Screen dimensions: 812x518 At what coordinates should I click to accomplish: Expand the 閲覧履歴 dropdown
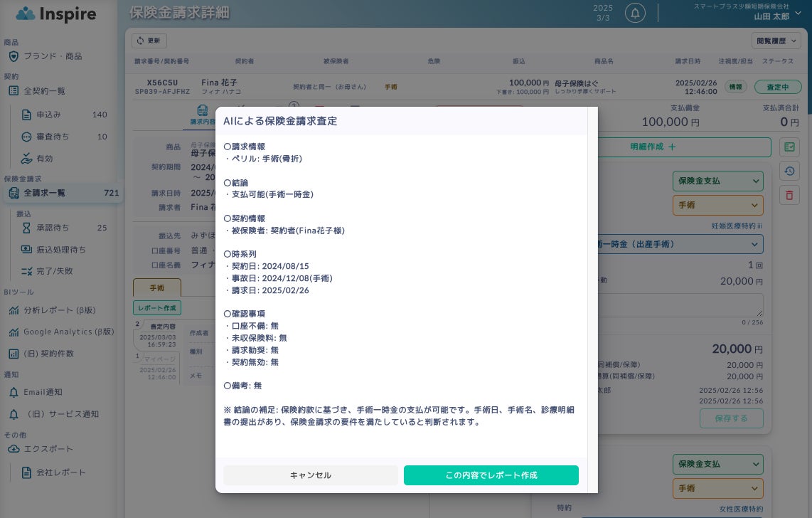coord(776,41)
